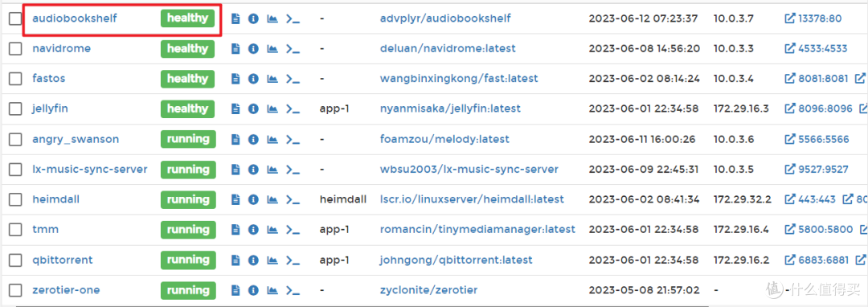View stats chart icon for fastos

pyautogui.click(x=272, y=79)
